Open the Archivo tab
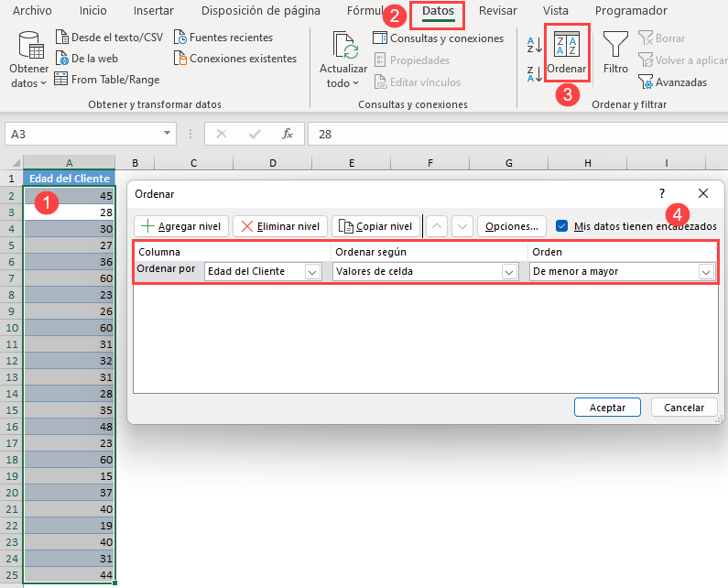Viewport: 728px width, 588px height. pyautogui.click(x=32, y=11)
